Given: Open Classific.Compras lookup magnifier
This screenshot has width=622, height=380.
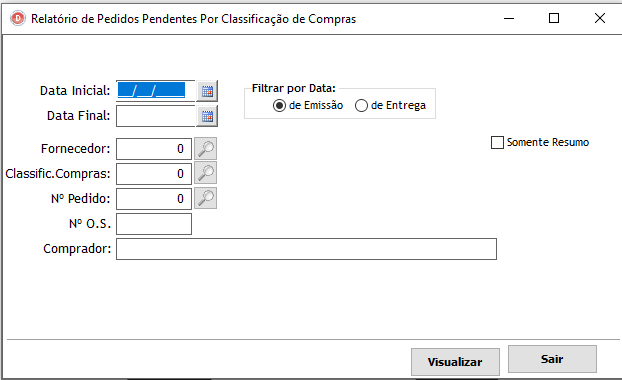Looking at the screenshot, I should tap(205, 173).
